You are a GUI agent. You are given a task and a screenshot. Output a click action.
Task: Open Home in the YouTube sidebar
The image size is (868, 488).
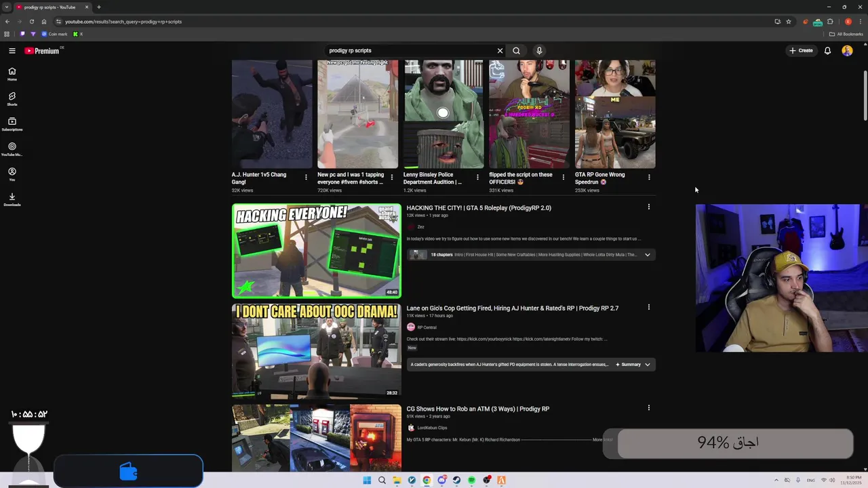tap(12, 74)
